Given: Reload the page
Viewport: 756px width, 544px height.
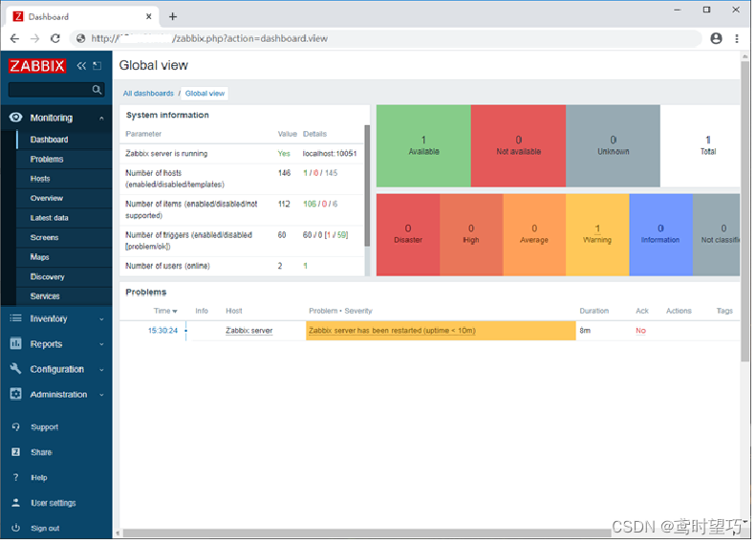Looking at the screenshot, I should click(x=55, y=38).
